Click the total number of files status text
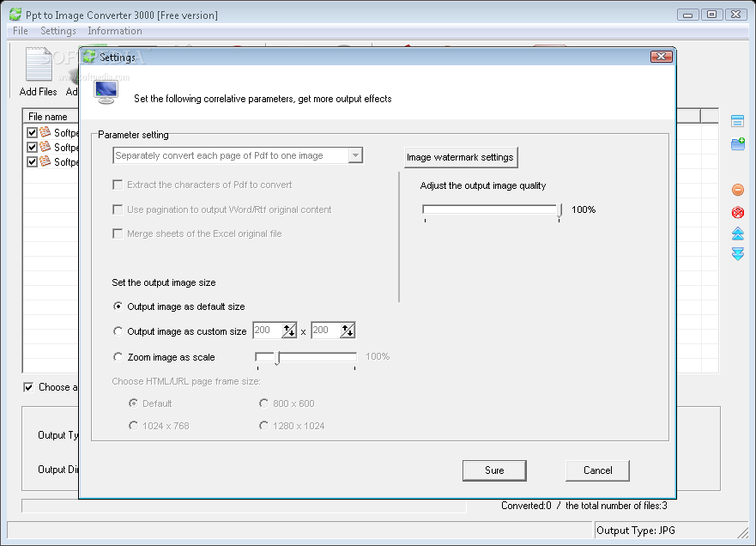This screenshot has height=546, width=756. click(616, 506)
